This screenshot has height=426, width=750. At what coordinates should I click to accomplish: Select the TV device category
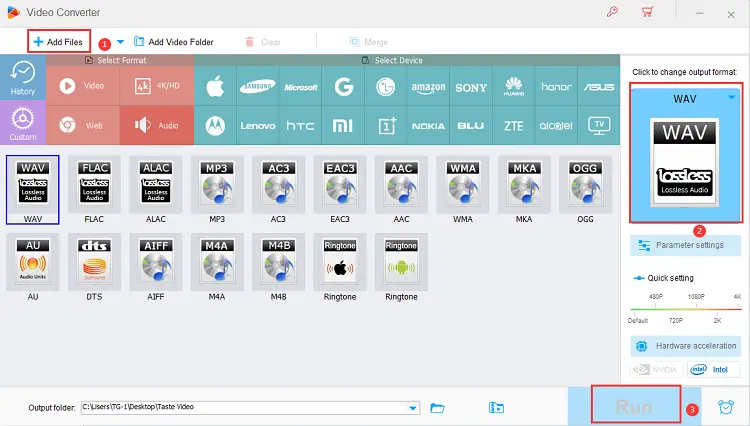[599, 125]
